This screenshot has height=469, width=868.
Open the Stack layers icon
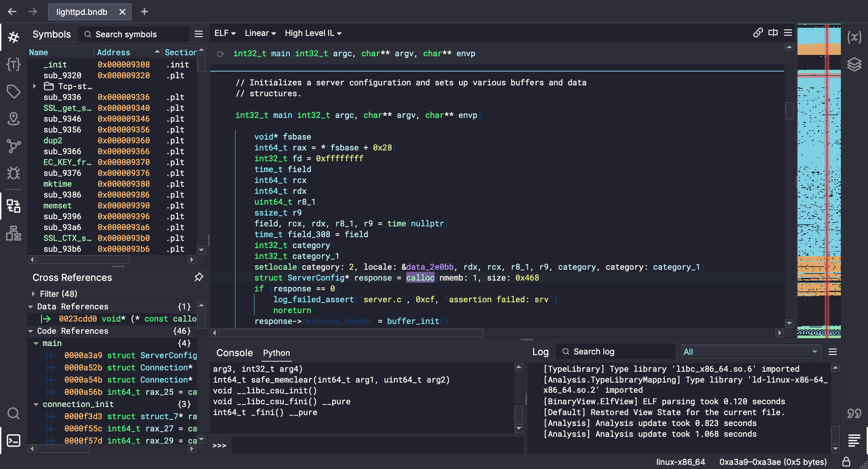tap(854, 64)
